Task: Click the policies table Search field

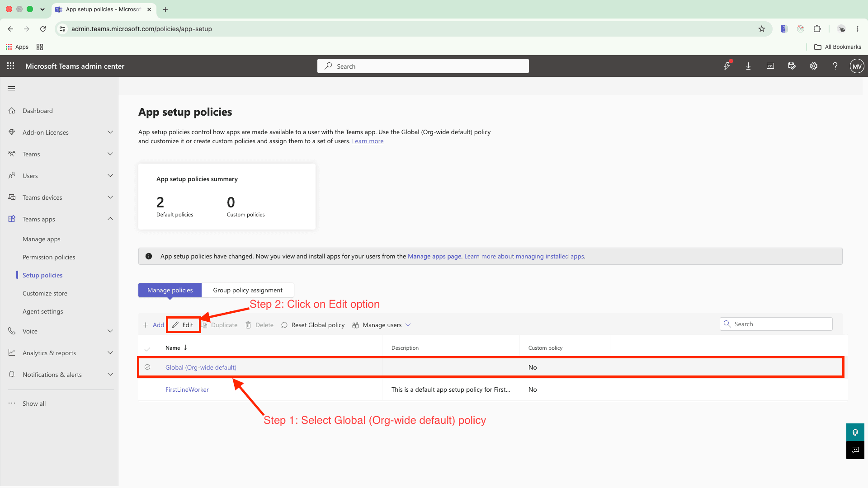Action: pos(776,324)
